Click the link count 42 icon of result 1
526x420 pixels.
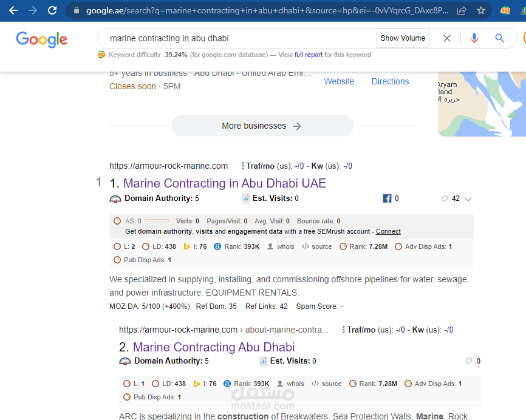point(445,198)
